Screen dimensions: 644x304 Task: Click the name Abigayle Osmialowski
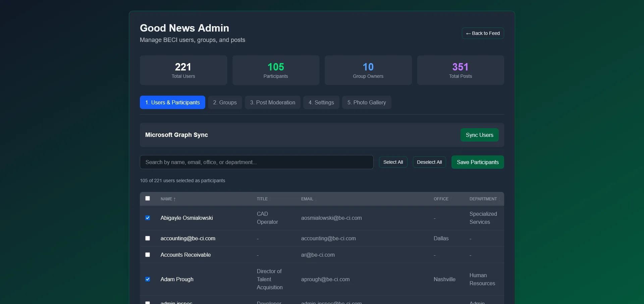pos(186,218)
